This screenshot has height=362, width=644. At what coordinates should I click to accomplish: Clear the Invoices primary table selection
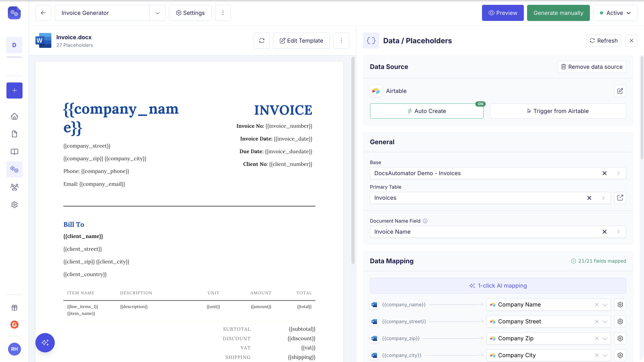589,198
